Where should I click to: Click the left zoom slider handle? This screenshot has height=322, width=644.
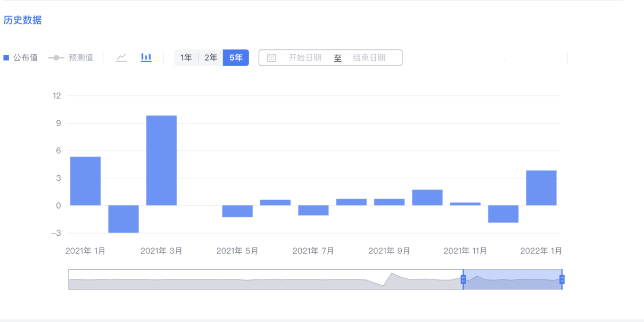click(x=463, y=279)
